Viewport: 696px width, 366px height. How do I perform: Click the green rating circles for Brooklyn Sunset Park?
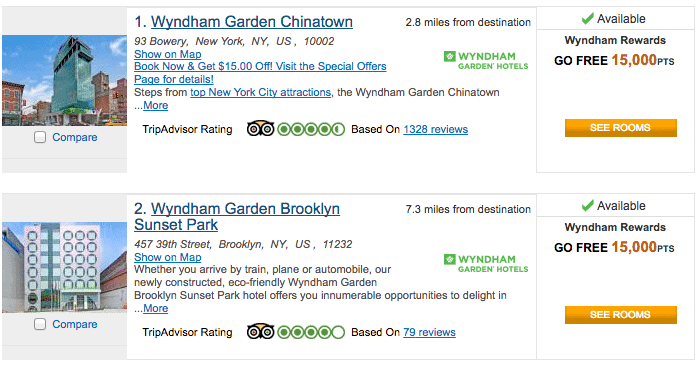coord(311,332)
